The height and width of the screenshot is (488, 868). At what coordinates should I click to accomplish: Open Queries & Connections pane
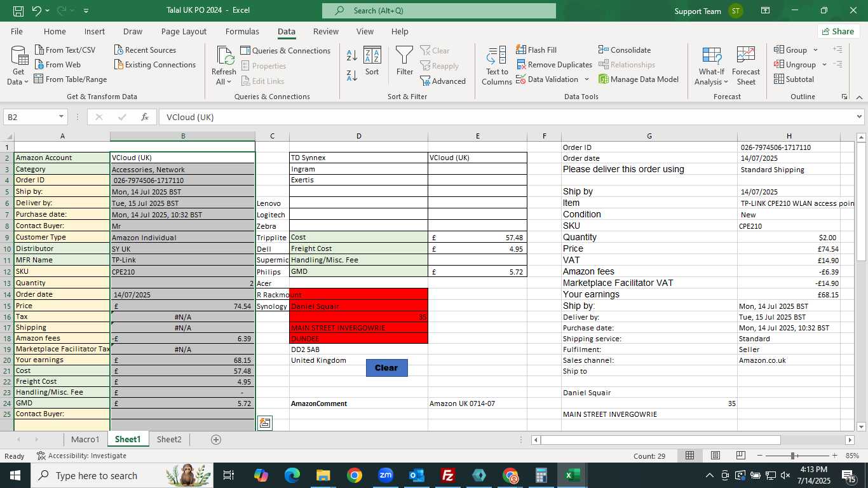tap(285, 51)
